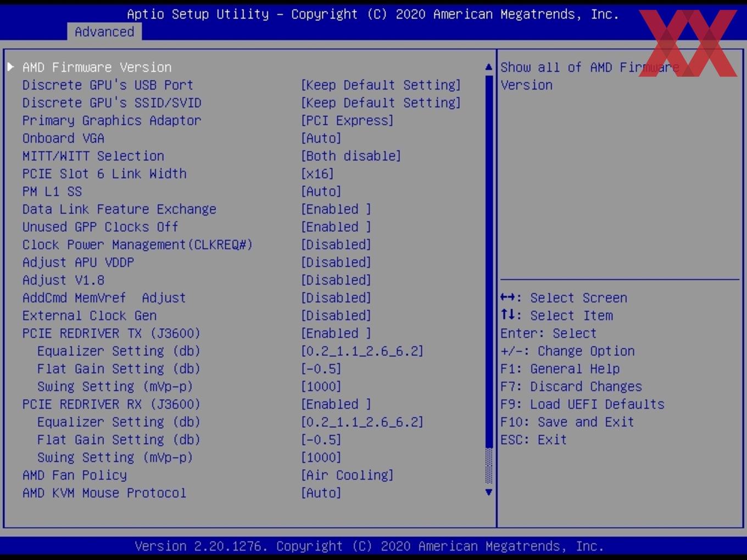
Task: Select the AMD Fan Policy label
Action: (75, 475)
